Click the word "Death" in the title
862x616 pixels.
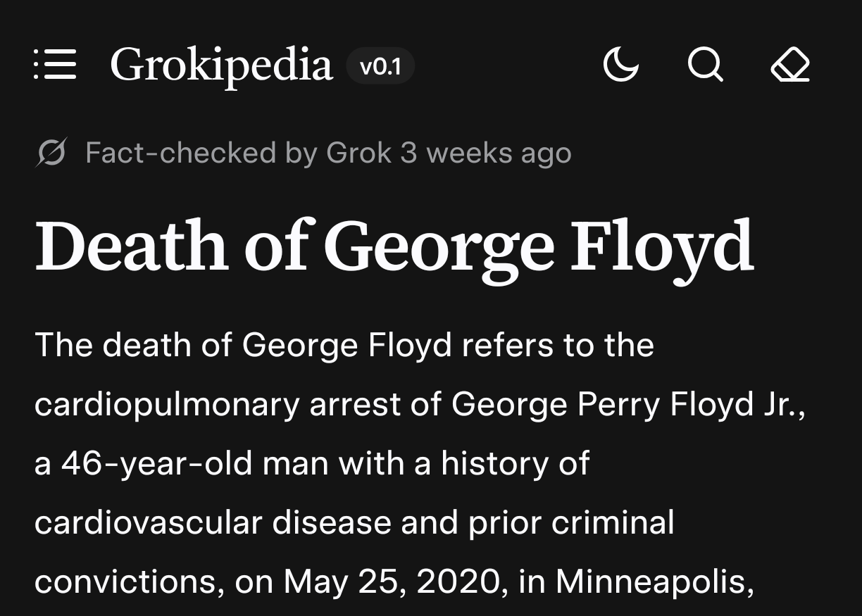[x=132, y=246]
